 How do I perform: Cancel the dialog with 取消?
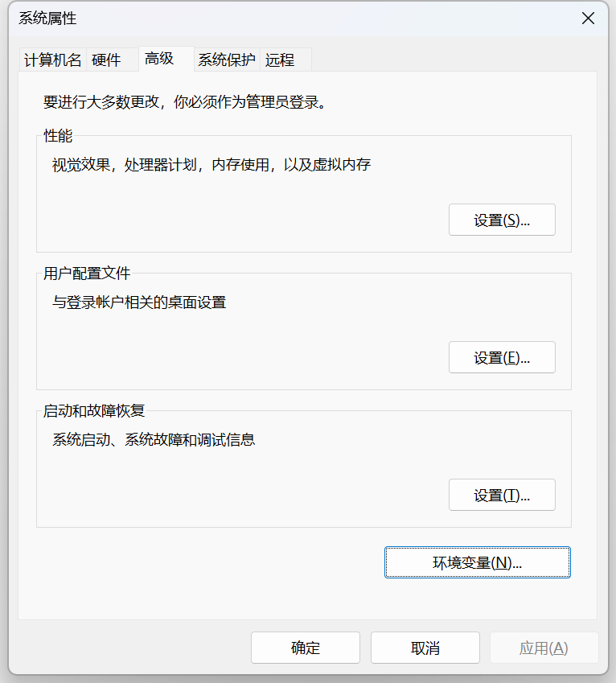(x=425, y=648)
